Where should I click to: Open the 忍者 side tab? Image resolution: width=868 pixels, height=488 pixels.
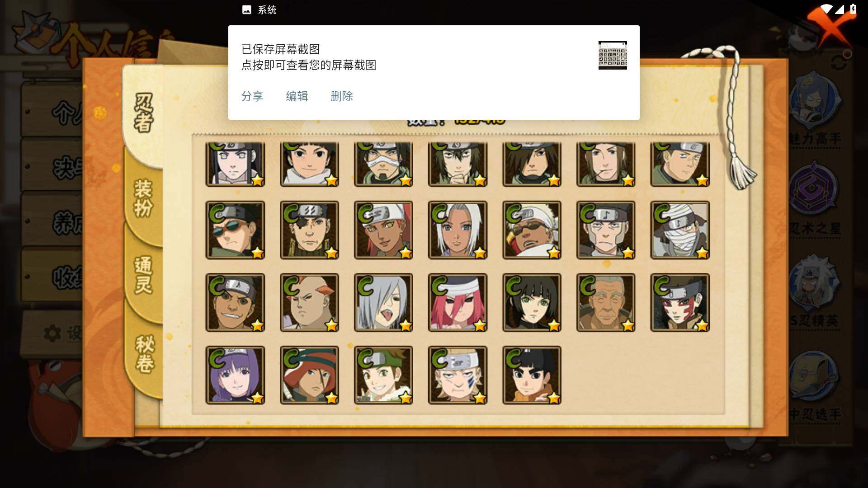coord(144,113)
